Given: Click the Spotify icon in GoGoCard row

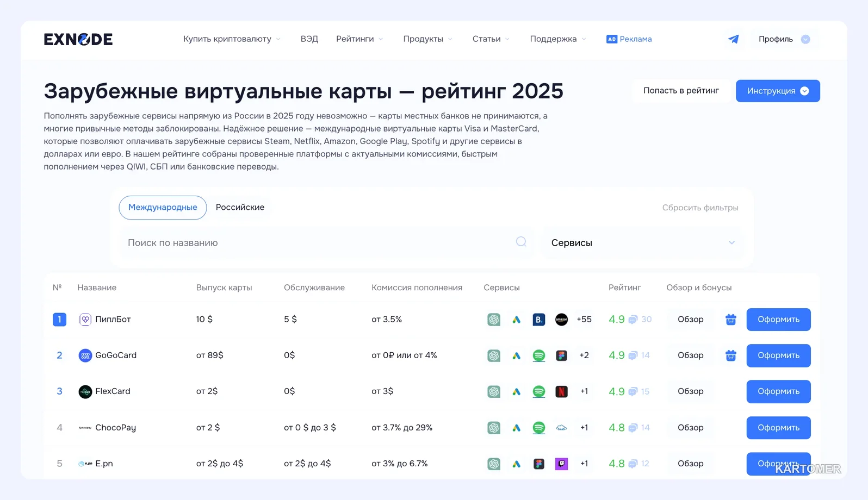Looking at the screenshot, I should click(x=539, y=355).
